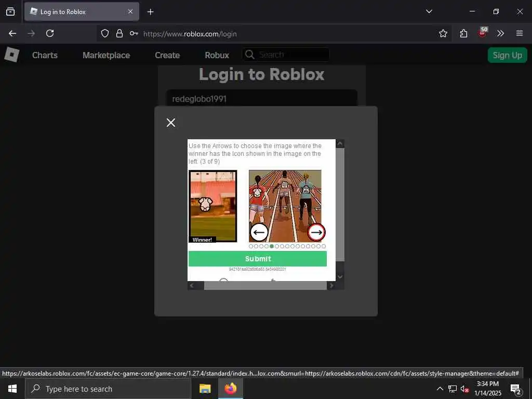Open the Firefox application menu
Image resolution: width=532 pixels, height=399 pixels.
click(x=520, y=33)
